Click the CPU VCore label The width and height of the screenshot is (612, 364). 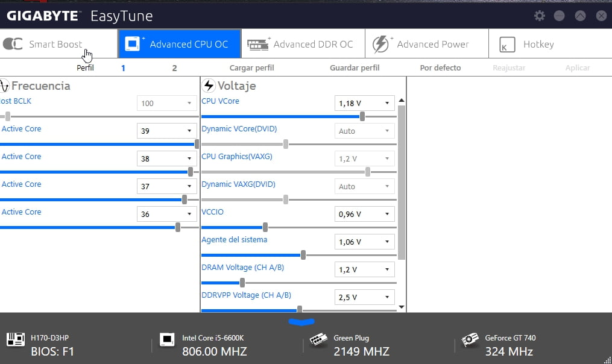[x=220, y=101]
